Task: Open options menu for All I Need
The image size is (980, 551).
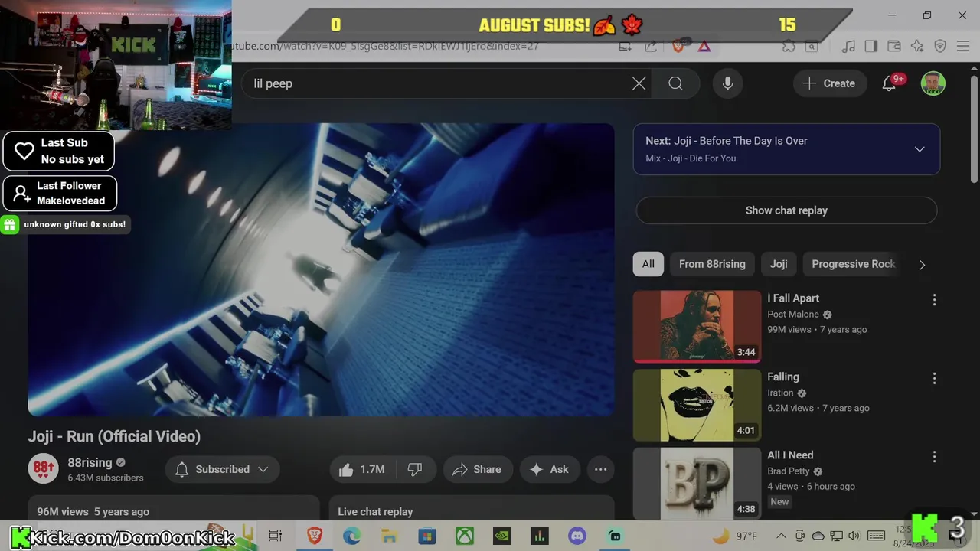Action: coord(934,457)
